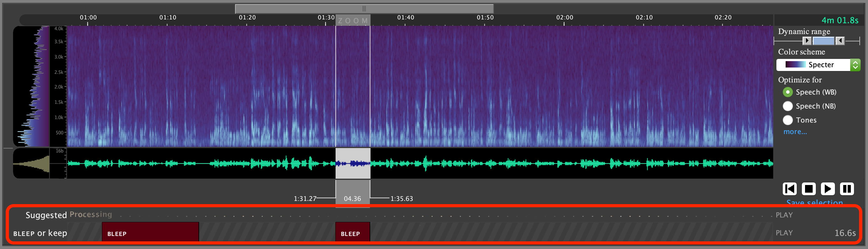Click the timeline scrollbar handle at top
Image resolution: width=868 pixels, height=249 pixels.
(364, 8)
